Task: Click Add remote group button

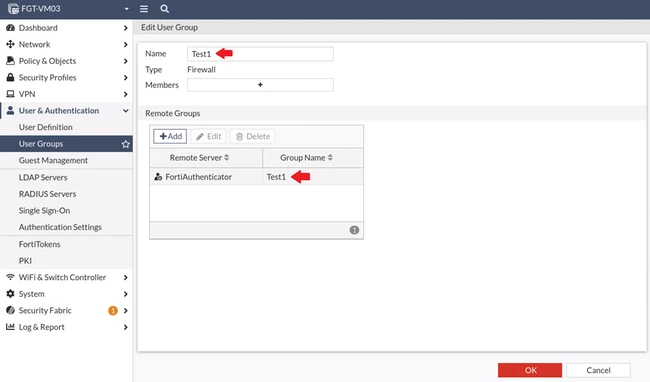Action: (170, 136)
